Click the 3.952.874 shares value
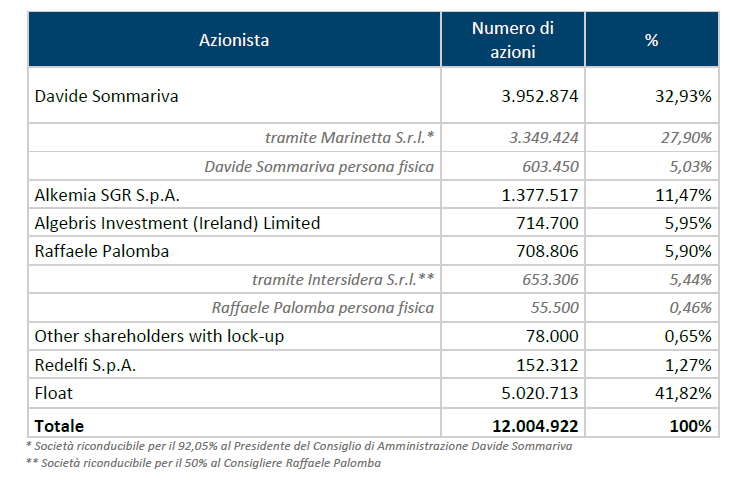The height and width of the screenshot is (481, 756). 539,96
